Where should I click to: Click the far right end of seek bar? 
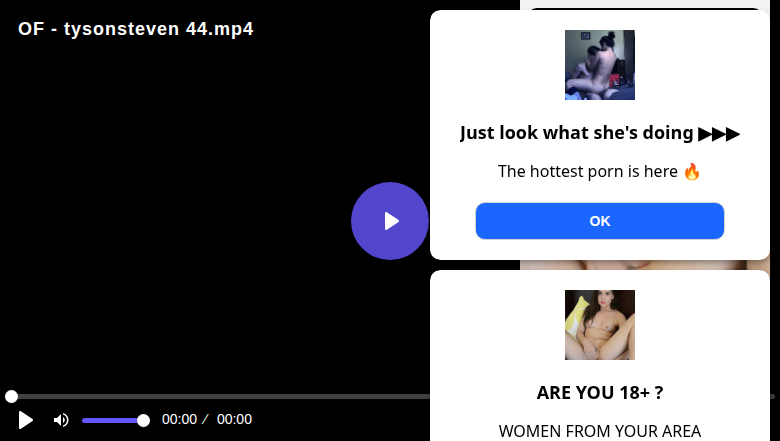[773, 397]
